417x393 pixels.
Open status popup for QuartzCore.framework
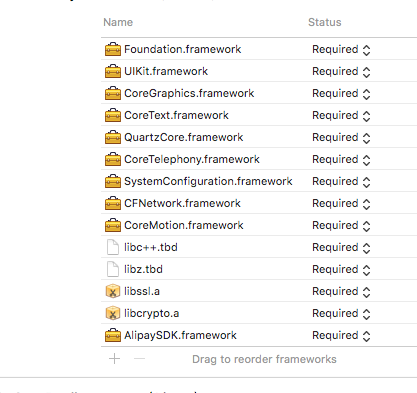tap(341, 138)
